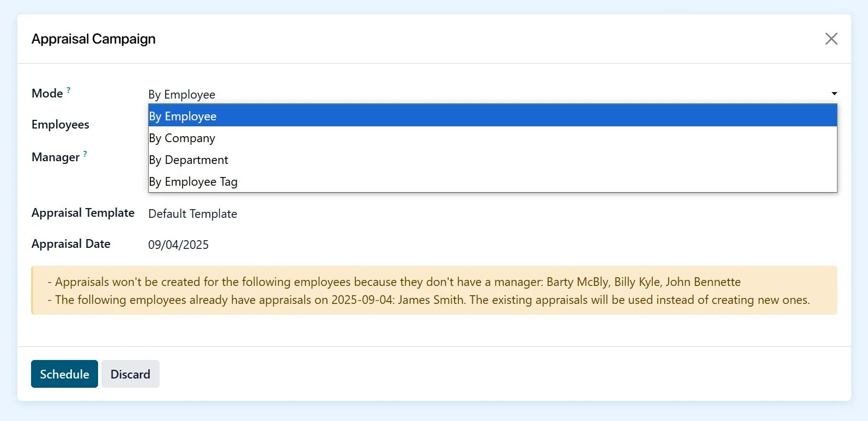Pick By Employee Tag option

tap(493, 181)
